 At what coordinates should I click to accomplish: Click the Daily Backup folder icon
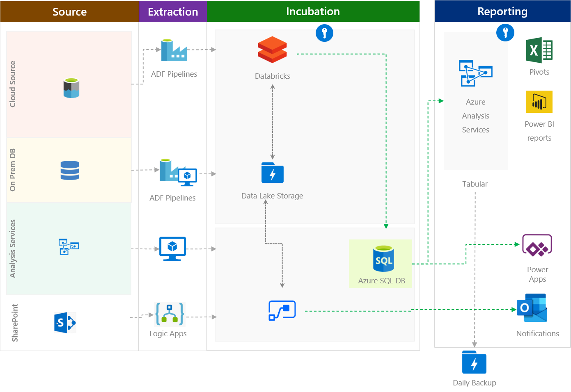pyautogui.click(x=474, y=362)
